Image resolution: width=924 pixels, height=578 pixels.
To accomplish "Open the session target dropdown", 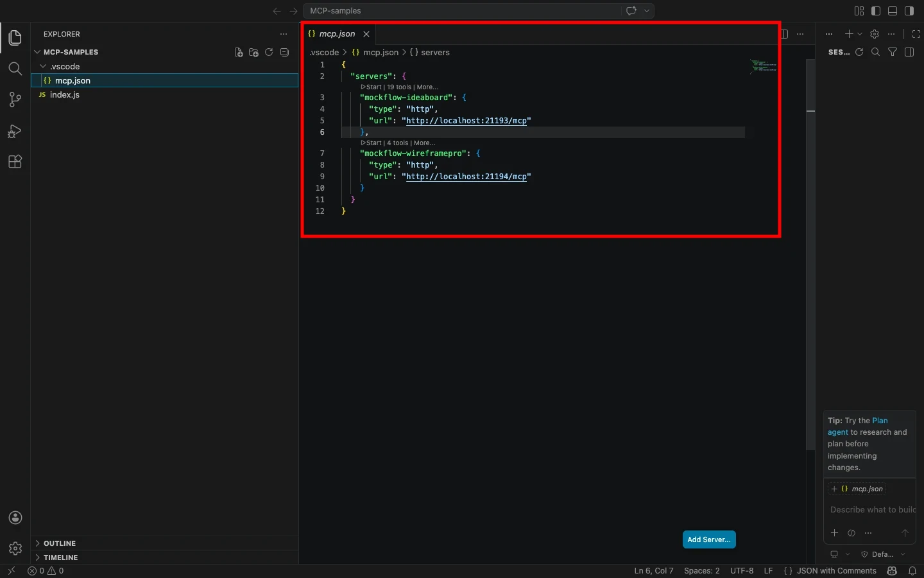I will 840,554.
